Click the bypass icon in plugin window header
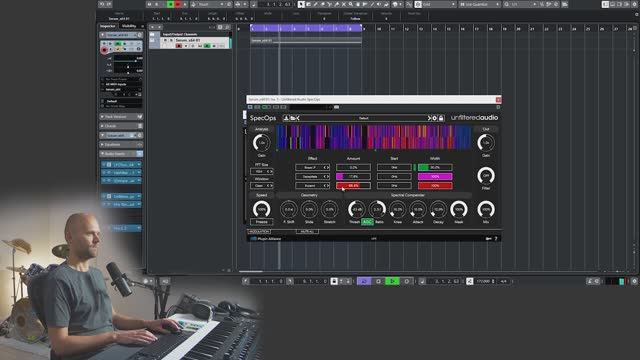 click(x=250, y=107)
